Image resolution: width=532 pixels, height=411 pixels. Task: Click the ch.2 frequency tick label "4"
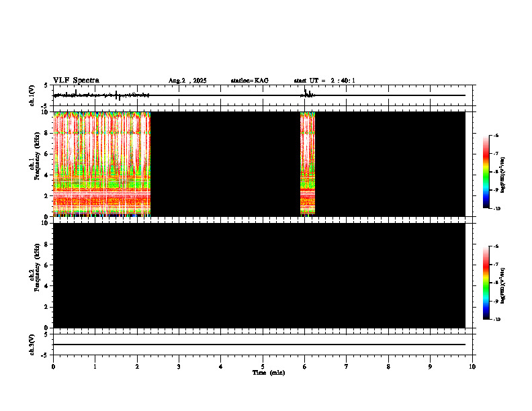click(x=47, y=286)
